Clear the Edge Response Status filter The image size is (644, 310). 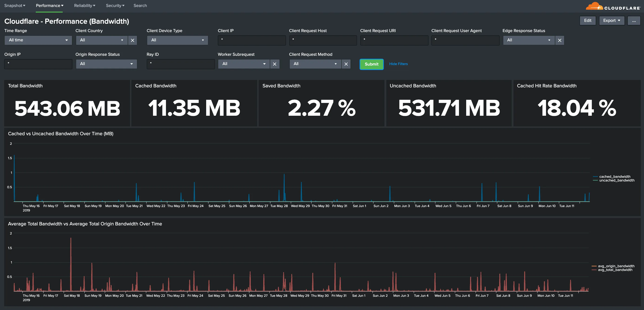[560, 40]
